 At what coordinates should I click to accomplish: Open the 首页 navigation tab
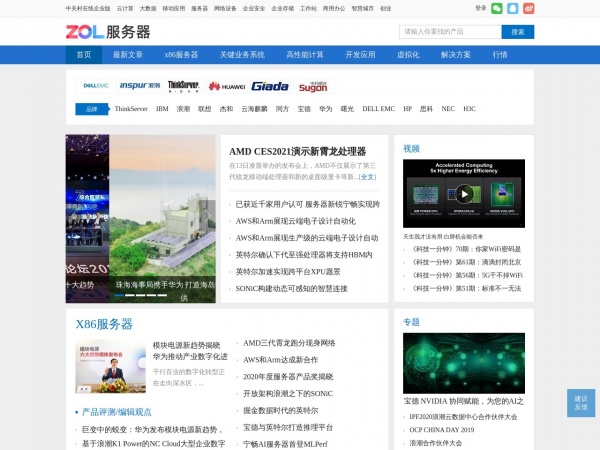pyautogui.click(x=84, y=55)
